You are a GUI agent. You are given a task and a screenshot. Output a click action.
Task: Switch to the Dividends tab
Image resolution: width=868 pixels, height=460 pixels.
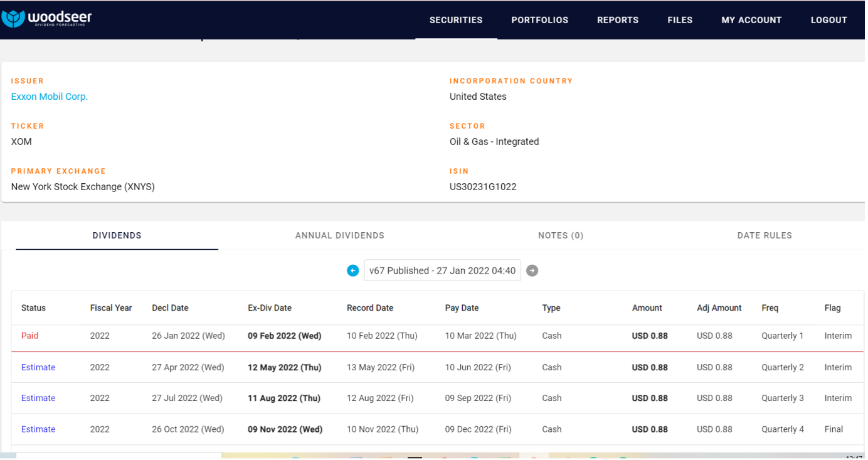click(x=117, y=235)
